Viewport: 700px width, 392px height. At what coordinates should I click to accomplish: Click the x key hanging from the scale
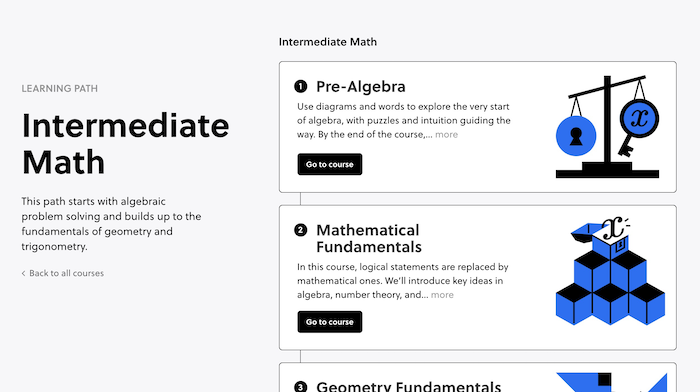pos(637,126)
